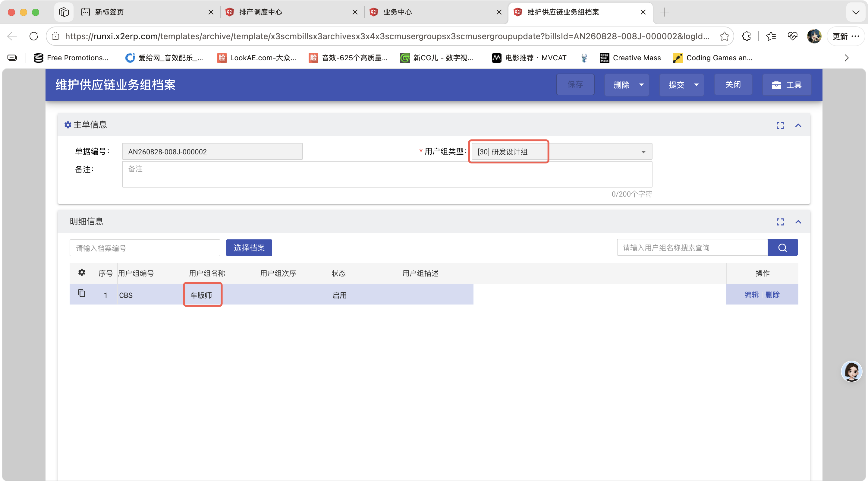Open the floating assistant avatar
Viewport: 868px width, 483px height.
(x=851, y=371)
